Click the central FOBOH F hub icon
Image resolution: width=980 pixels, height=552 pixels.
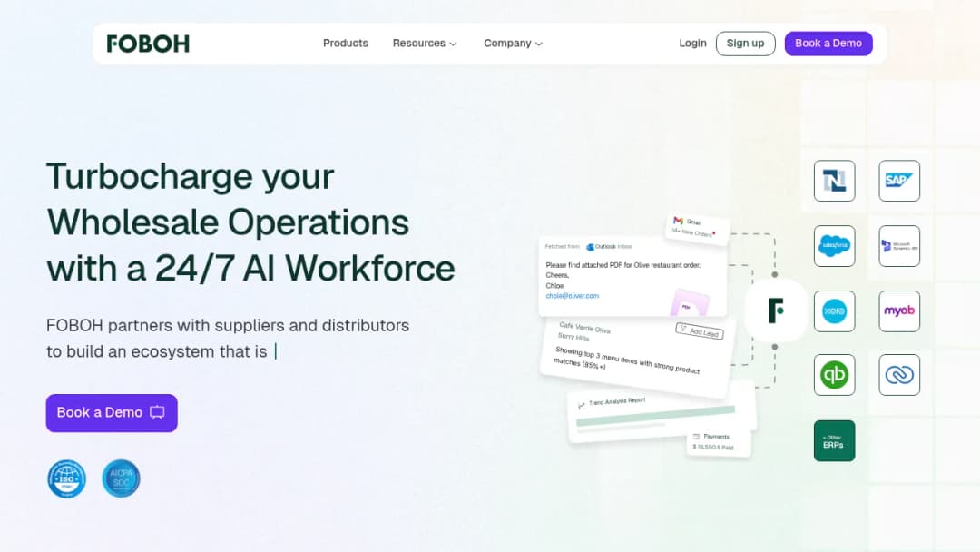coord(776,310)
